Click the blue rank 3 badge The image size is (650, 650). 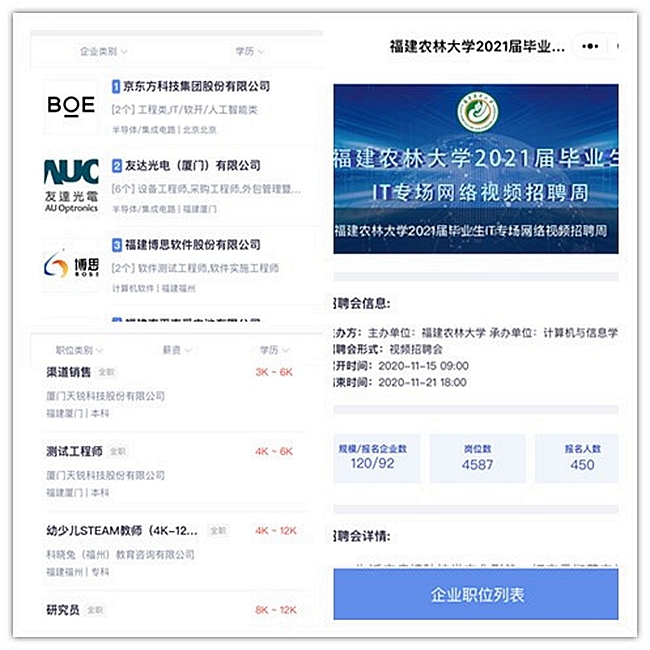click(x=117, y=245)
